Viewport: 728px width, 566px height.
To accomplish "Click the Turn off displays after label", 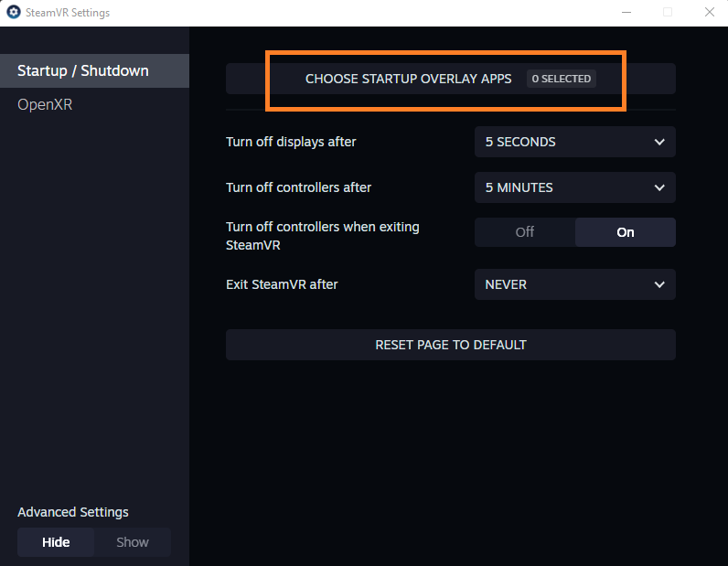I will [291, 142].
